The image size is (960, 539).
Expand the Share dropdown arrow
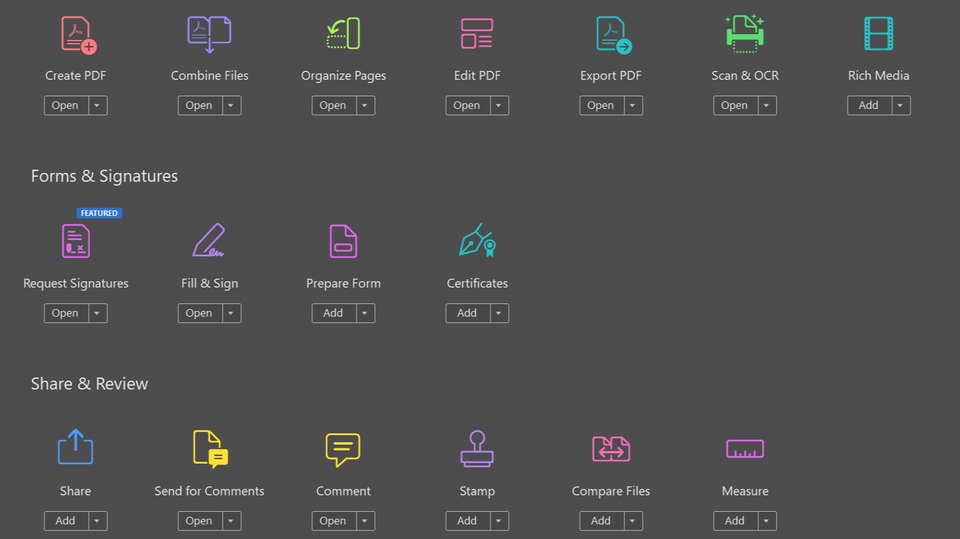coord(97,521)
